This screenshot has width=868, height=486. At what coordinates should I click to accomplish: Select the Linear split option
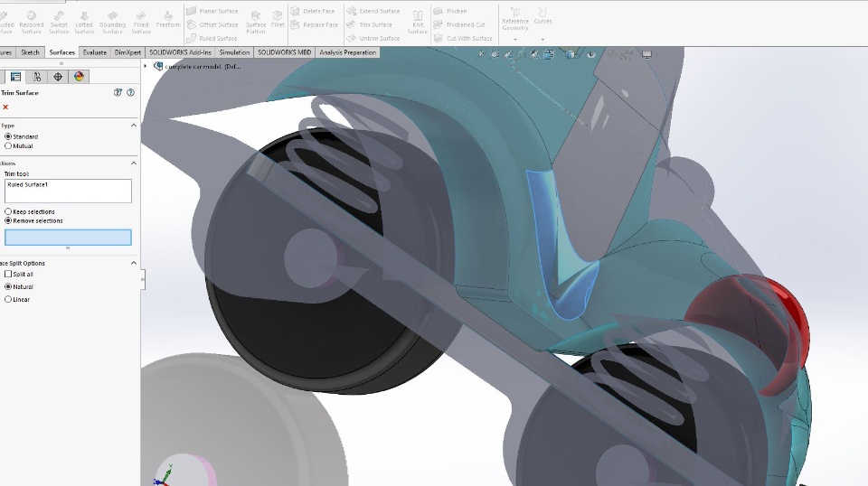pyautogui.click(x=17, y=300)
